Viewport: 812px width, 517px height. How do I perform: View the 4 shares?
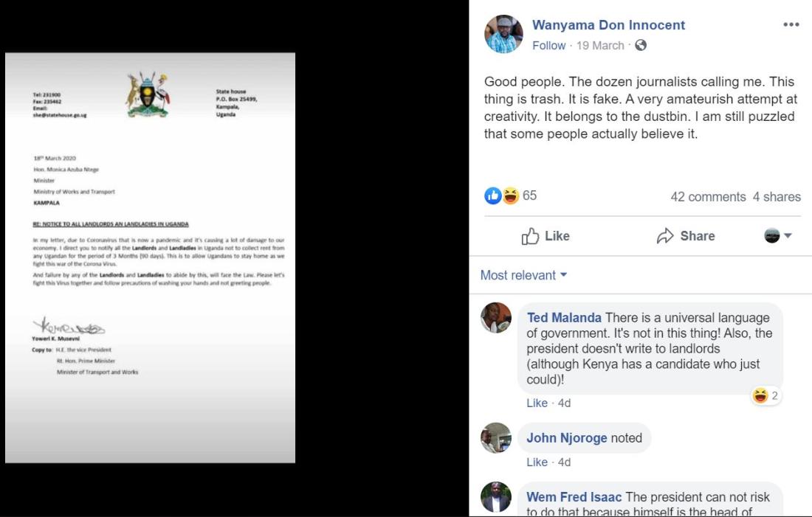point(777,197)
